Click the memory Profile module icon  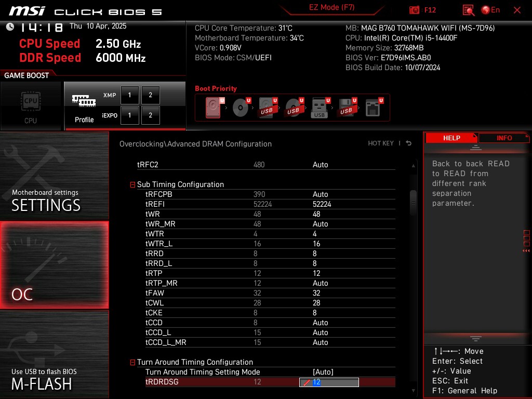coord(84,101)
